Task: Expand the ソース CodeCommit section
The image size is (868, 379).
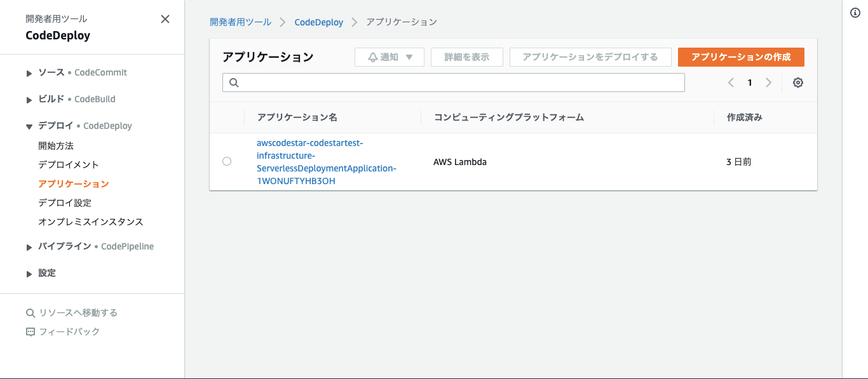Action: (x=29, y=74)
